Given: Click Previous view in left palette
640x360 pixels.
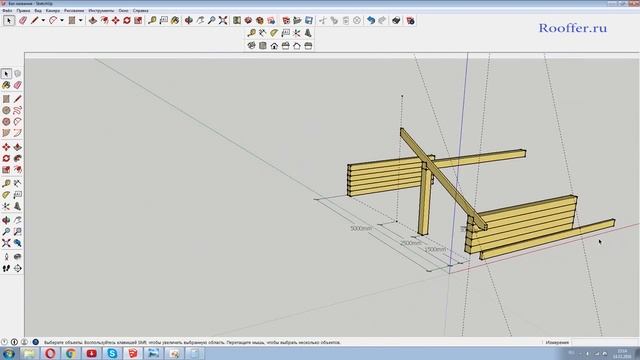Looking at the screenshot, I should click(x=18, y=243).
